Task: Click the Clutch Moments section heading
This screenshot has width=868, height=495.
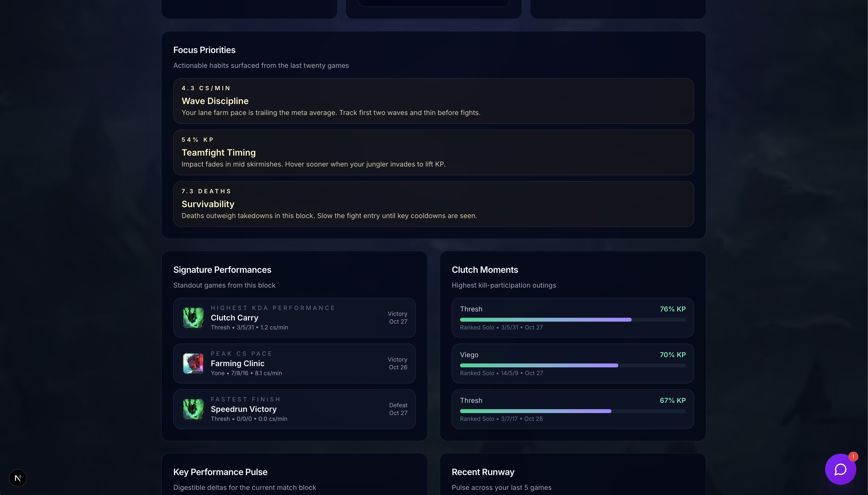Action: pos(485,270)
